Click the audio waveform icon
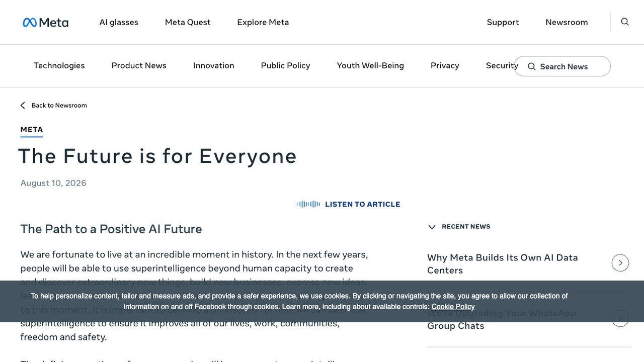The height and width of the screenshot is (362, 644). (x=308, y=204)
